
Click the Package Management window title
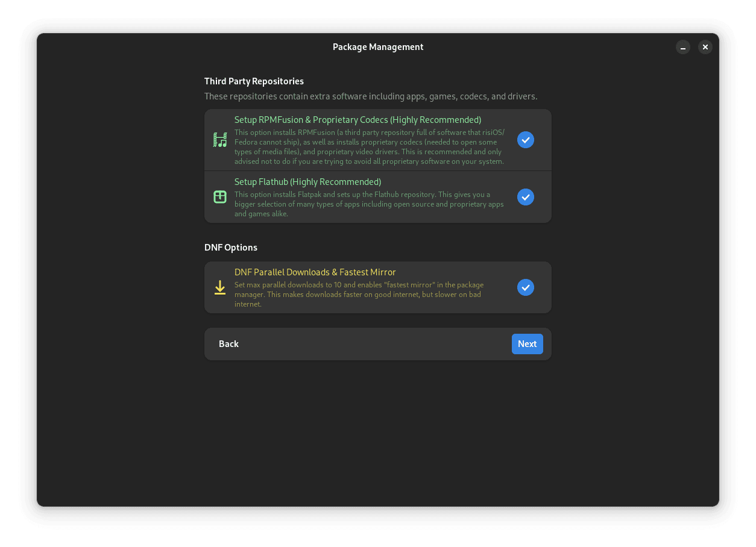[x=378, y=47]
